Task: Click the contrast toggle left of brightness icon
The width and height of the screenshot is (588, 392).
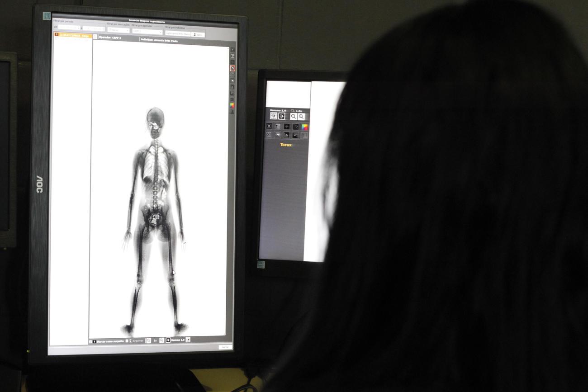Action: point(273,116)
